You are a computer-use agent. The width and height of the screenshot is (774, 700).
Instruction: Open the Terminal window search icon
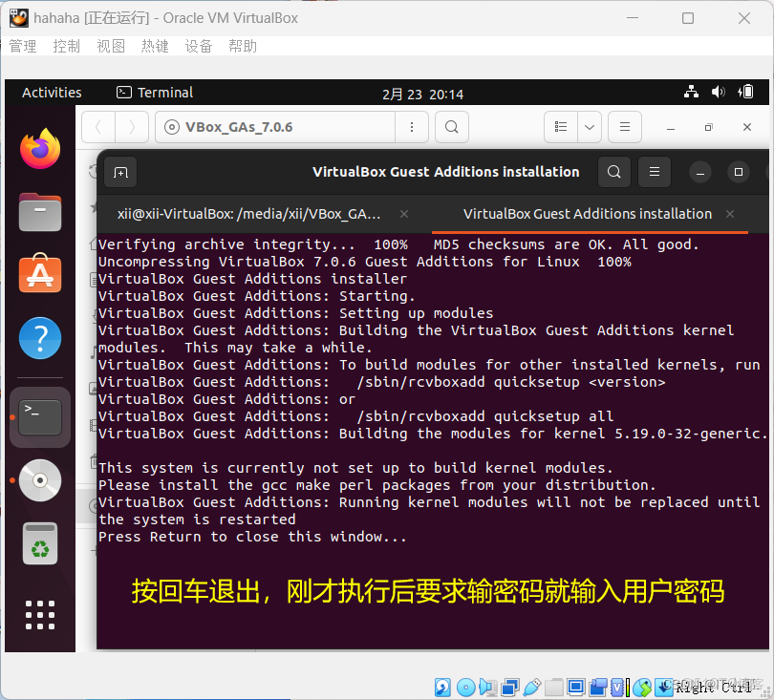coord(613,172)
